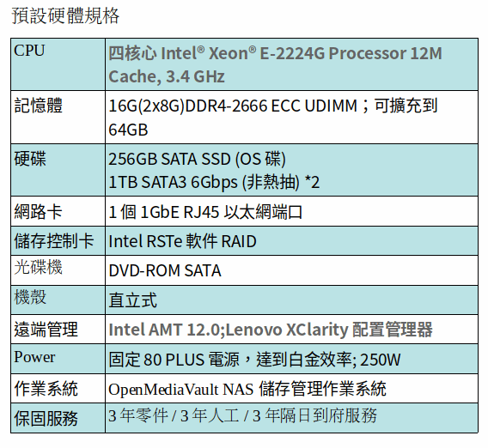This screenshot has height=448, width=488.
Task: Click the 16G DDR4-2666 ECC UDIMM cell
Action: click(x=291, y=118)
